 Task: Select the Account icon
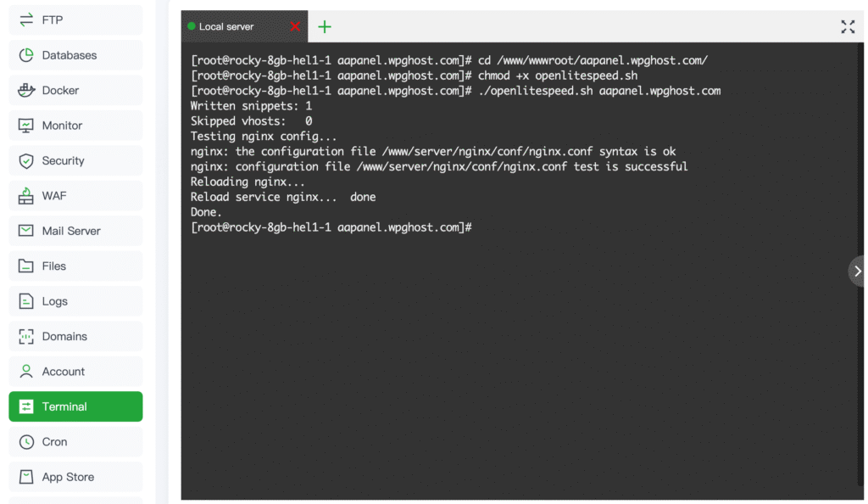75,371
